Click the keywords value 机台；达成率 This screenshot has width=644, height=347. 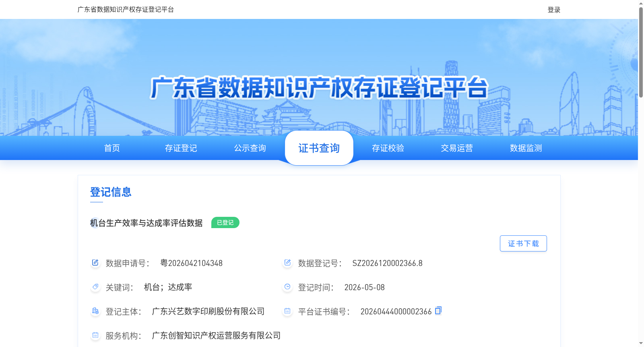pos(168,287)
